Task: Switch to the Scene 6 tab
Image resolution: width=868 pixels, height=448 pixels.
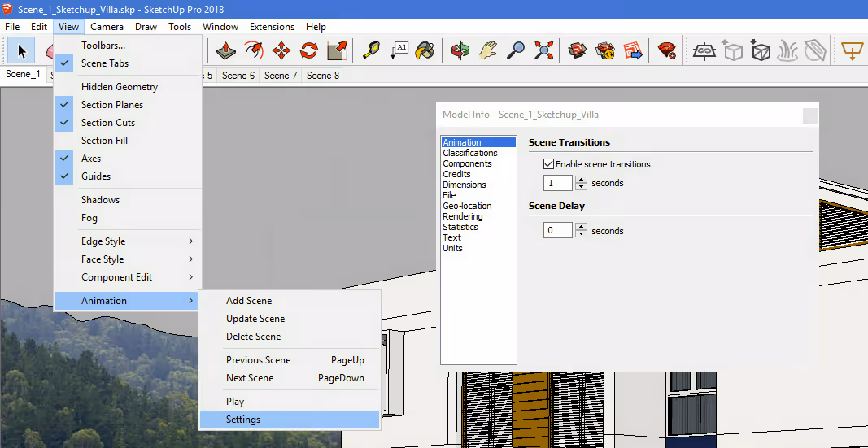Action: pos(238,76)
